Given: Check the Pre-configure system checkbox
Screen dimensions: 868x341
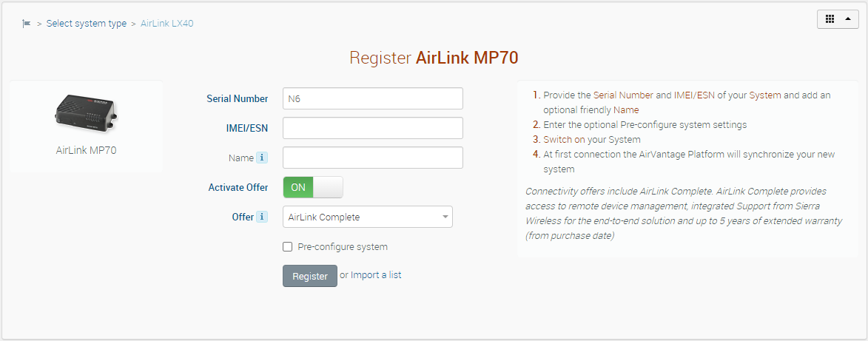Looking at the screenshot, I should (x=288, y=247).
